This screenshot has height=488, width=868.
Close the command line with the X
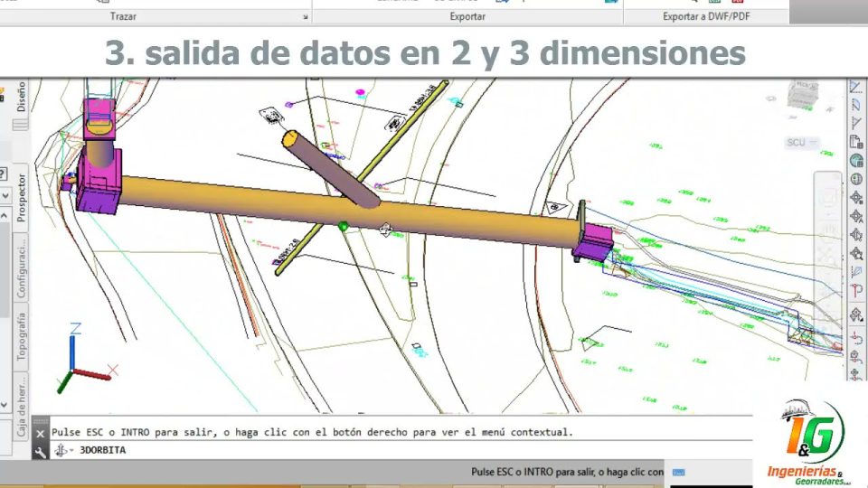coord(40,433)
